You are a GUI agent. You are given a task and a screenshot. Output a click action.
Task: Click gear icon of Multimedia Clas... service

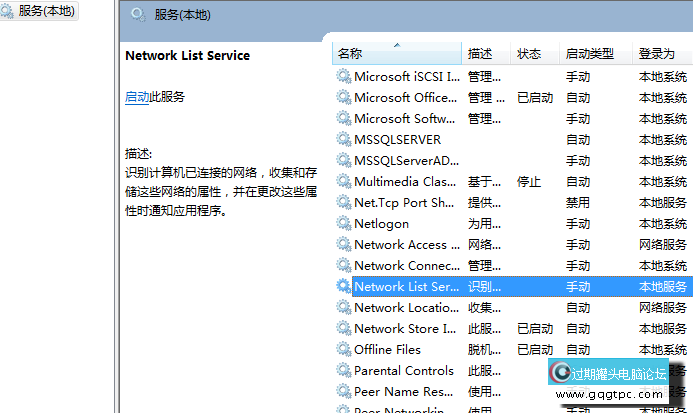click(x=343, y=181)
